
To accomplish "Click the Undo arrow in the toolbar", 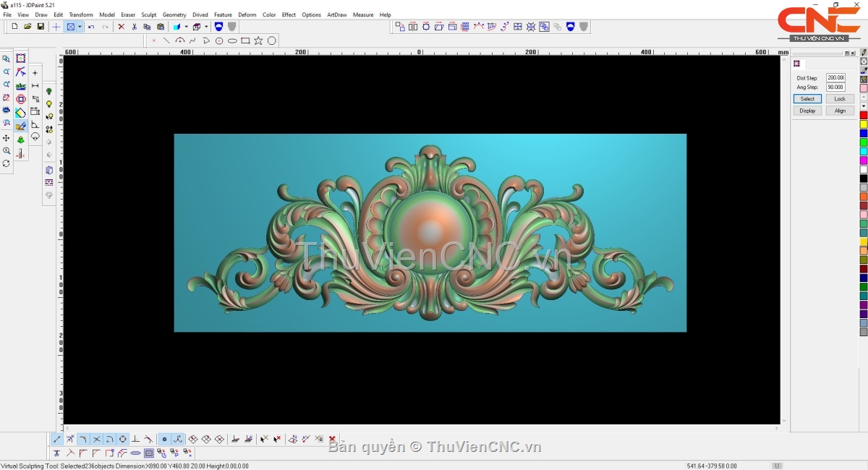I will pyautogui.click(x=91, y=27).
